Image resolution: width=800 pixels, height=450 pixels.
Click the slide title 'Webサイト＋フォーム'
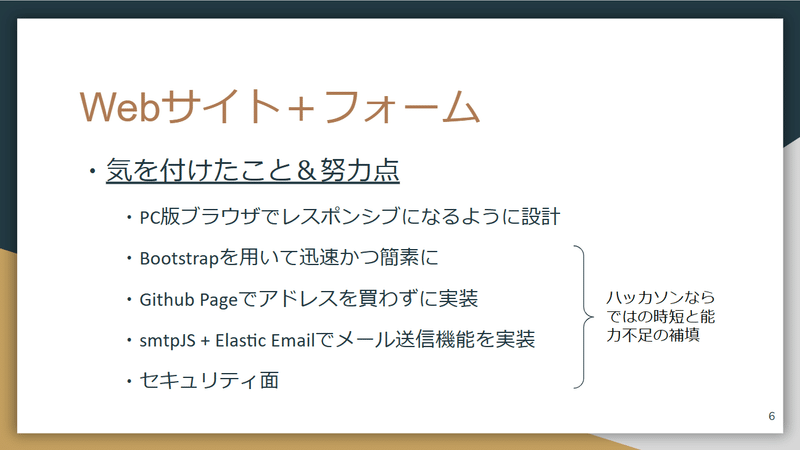[x=280, y=107]
